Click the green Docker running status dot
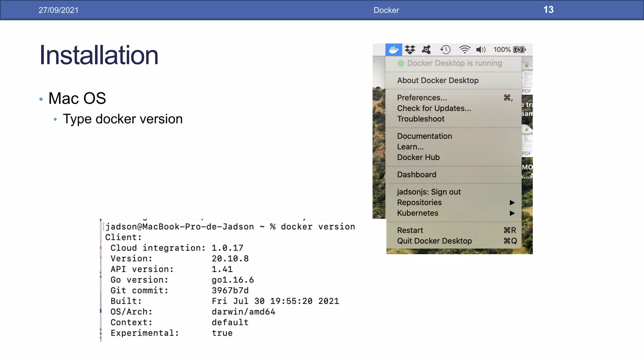Screen dimensions: 644x362 401,63
